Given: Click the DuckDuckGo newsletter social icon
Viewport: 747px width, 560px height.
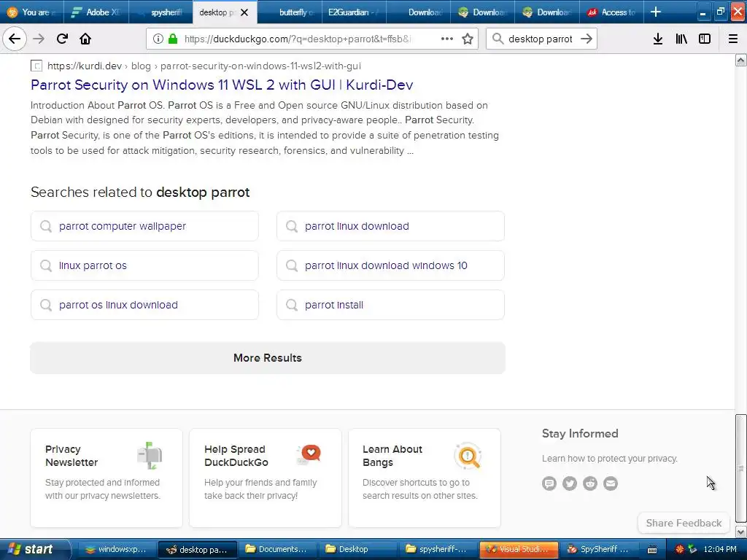Looking at the screenshot, I should pyautogui.click(x=549, y=483).
